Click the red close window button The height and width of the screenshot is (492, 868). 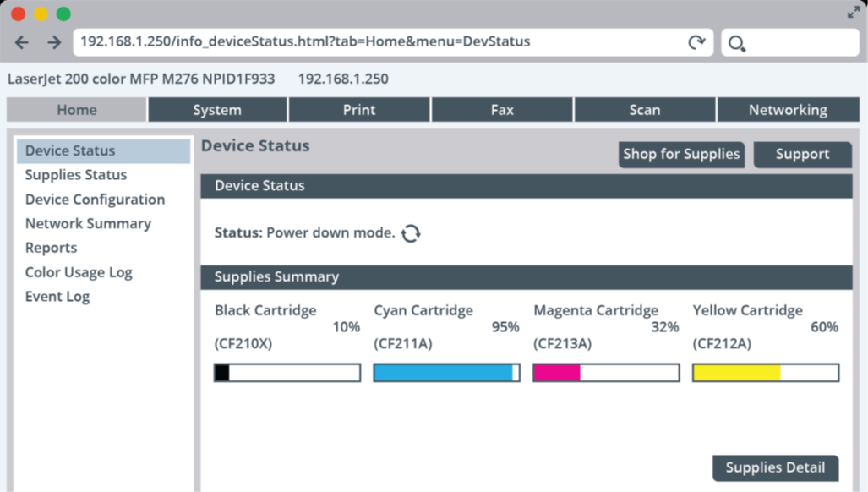[x=19, y=14]
